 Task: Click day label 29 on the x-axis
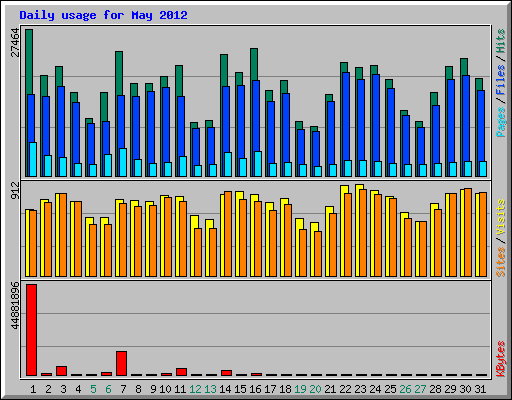coord(450,389)
